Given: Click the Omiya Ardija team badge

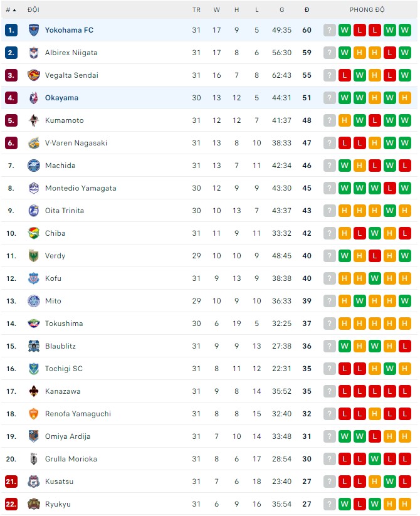Looking at the screenshot, I should [34, 436].
